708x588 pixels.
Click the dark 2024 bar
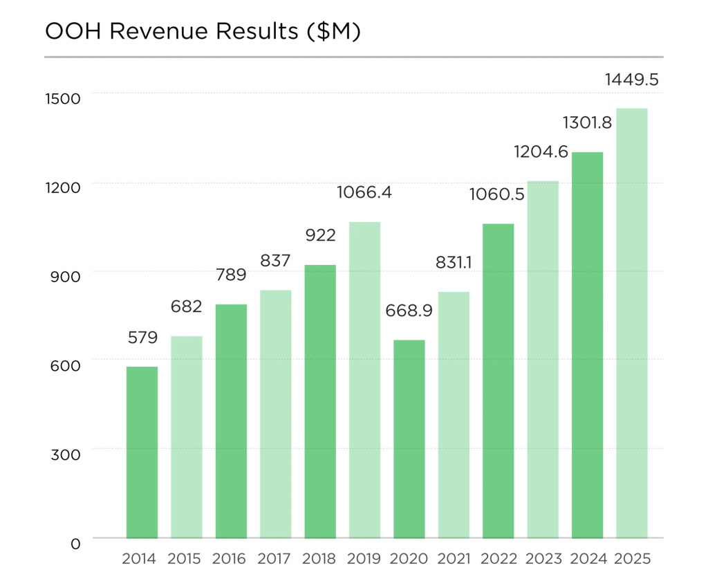[589, 346]
